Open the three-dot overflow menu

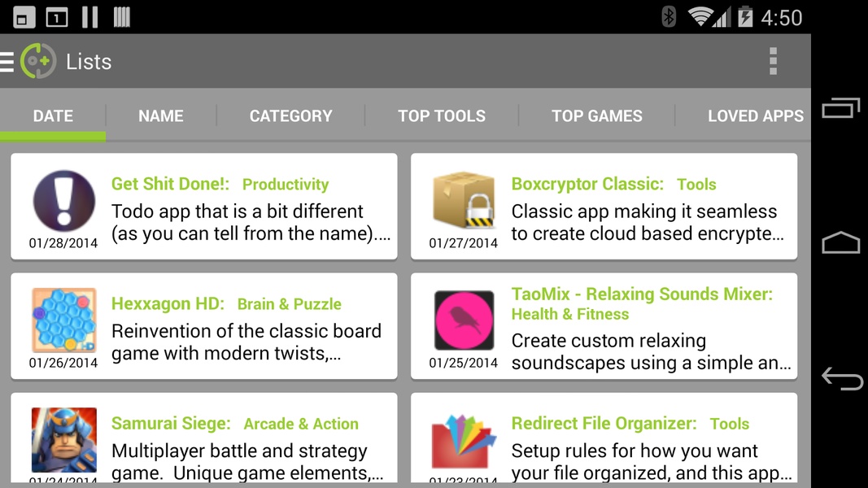774,61
